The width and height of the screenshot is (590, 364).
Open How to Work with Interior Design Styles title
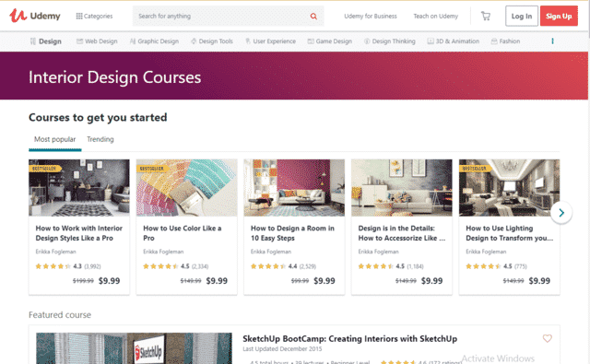pyautogui.click(x=79, y=233)
